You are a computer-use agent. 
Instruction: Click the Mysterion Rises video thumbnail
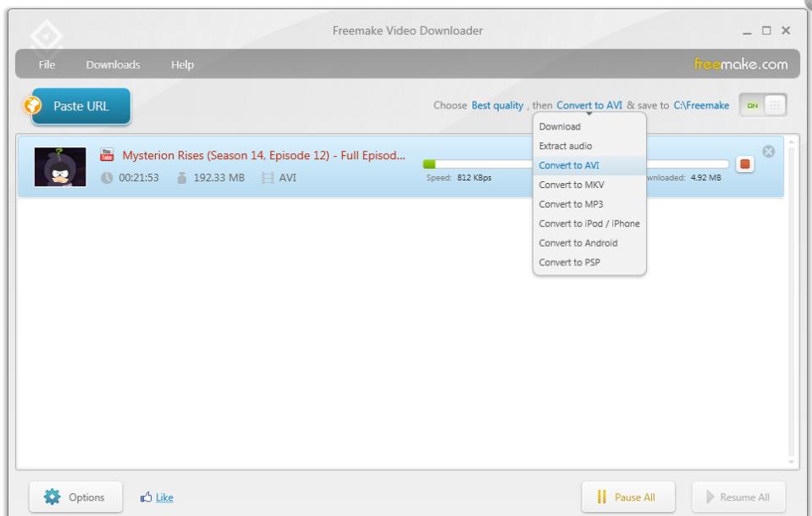click(x=60, y=167)
